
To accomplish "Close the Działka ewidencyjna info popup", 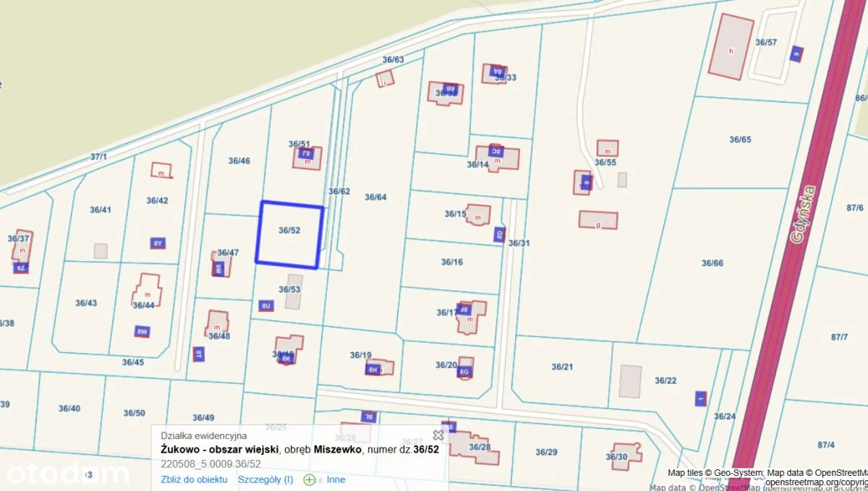I will coord(438,435).
